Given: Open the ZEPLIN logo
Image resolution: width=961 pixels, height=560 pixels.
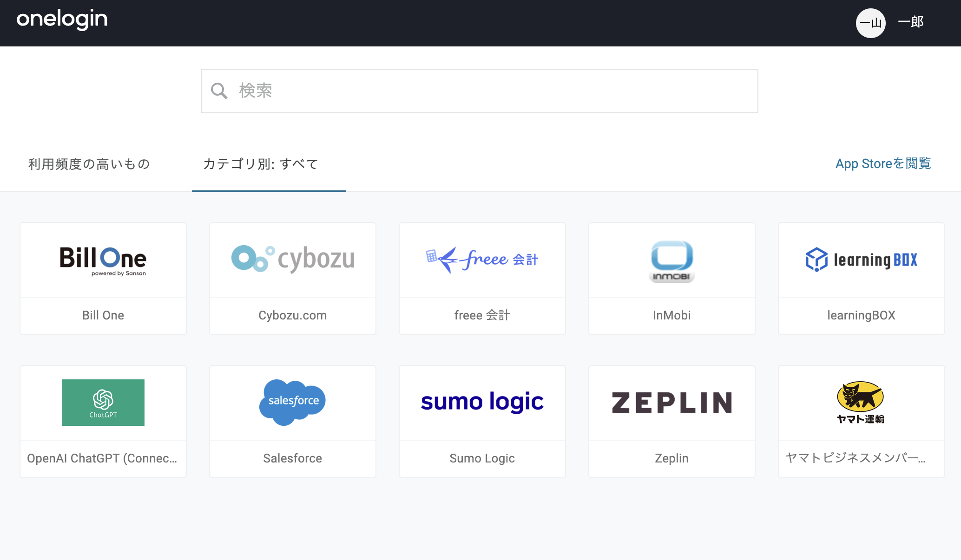Looking at the screenshot, I should (x=671, y=403).
